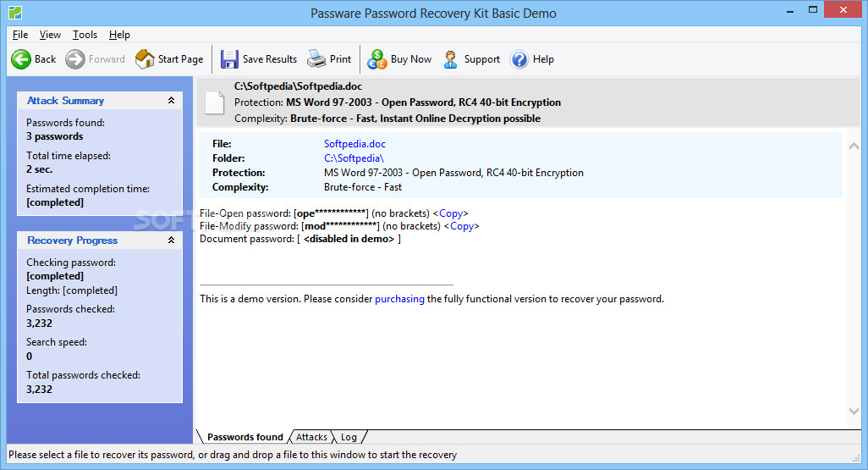Close the Passware window

click(x=843, y=10)
